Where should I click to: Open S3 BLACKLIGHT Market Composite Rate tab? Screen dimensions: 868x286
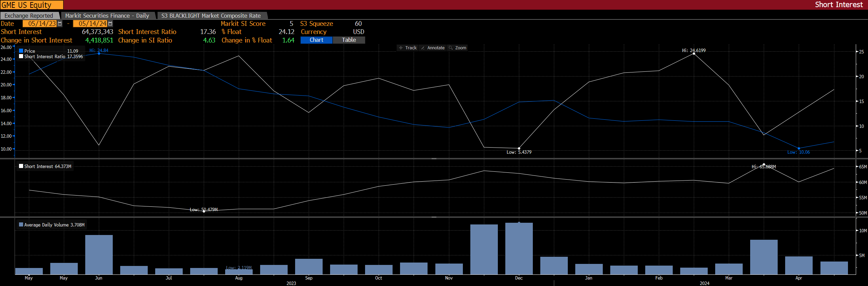(211, 16)
